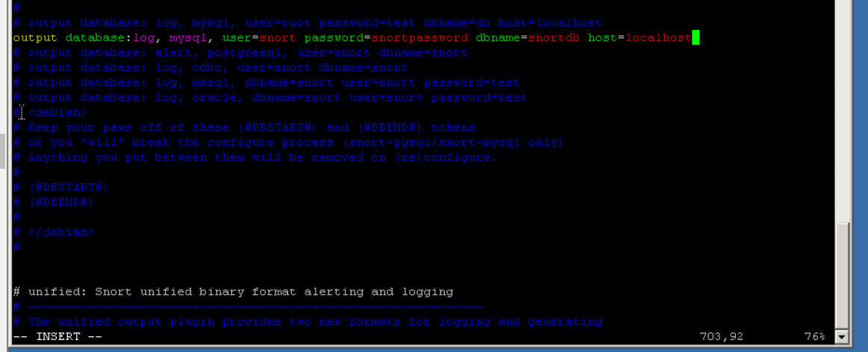Click the scrollbar down arrow button
The width and height of the screenshot is (868, 352).
coord(842,336)
